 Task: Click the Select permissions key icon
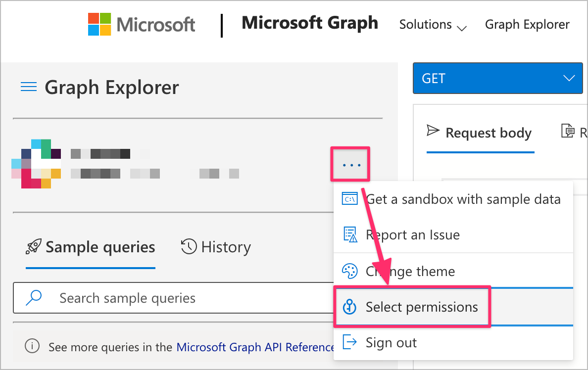[x=349, y=307]
